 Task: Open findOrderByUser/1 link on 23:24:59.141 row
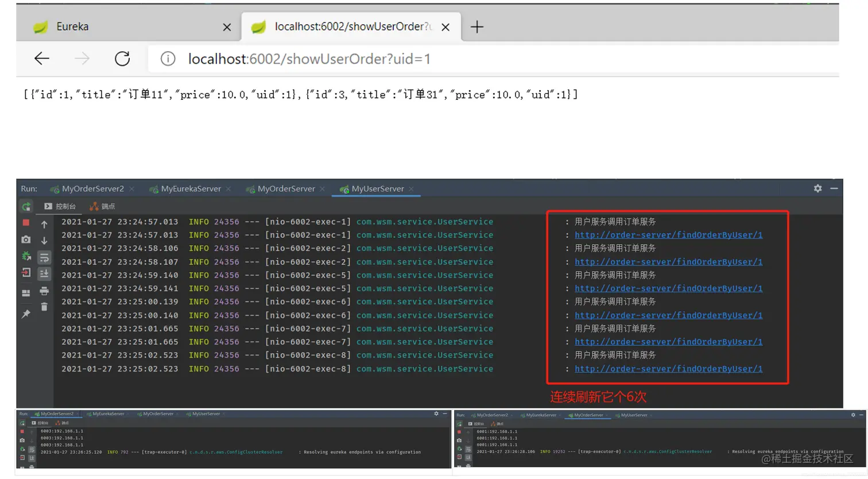tap(668, 288)
